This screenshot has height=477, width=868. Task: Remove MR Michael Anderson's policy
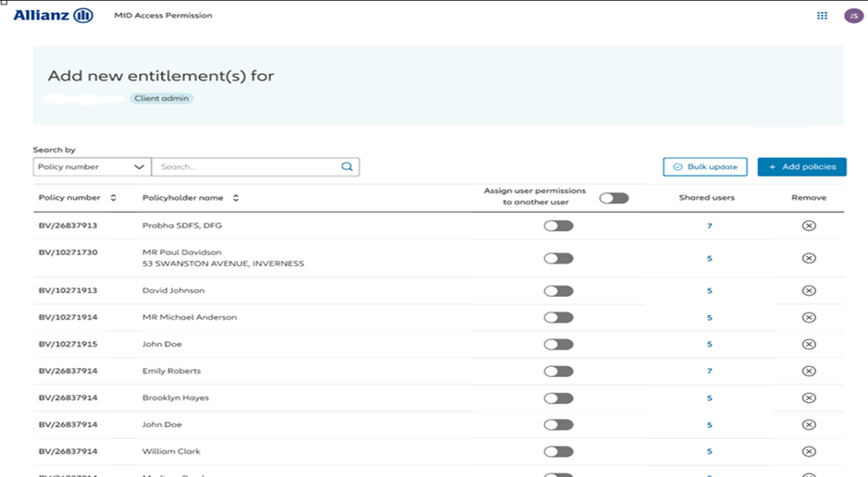[x=809, y=317]
